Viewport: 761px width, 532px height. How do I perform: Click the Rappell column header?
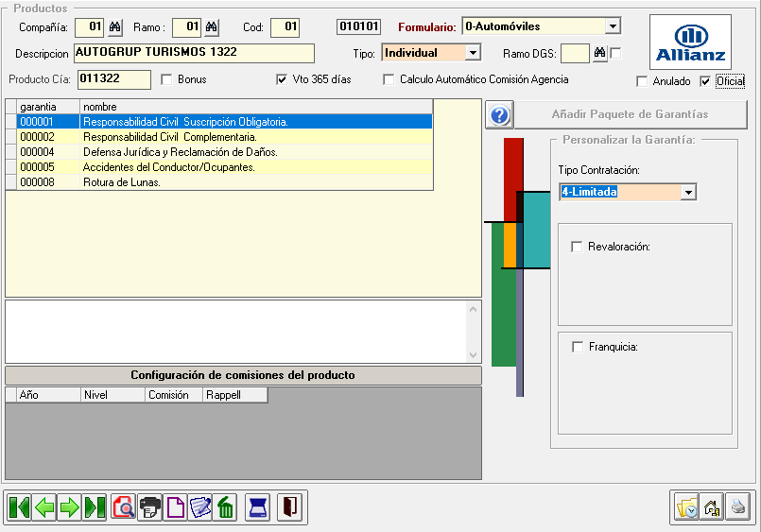coord(234,395)
